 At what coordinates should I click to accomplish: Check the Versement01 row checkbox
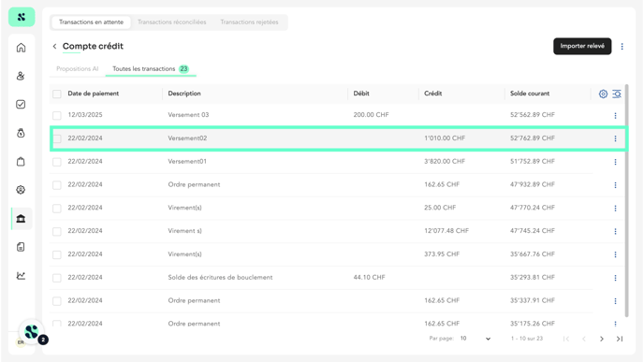(x=57, y=162)
